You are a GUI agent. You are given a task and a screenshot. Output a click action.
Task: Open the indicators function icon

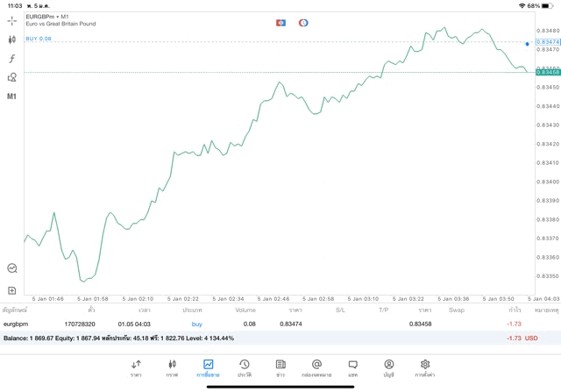(12, 59)
